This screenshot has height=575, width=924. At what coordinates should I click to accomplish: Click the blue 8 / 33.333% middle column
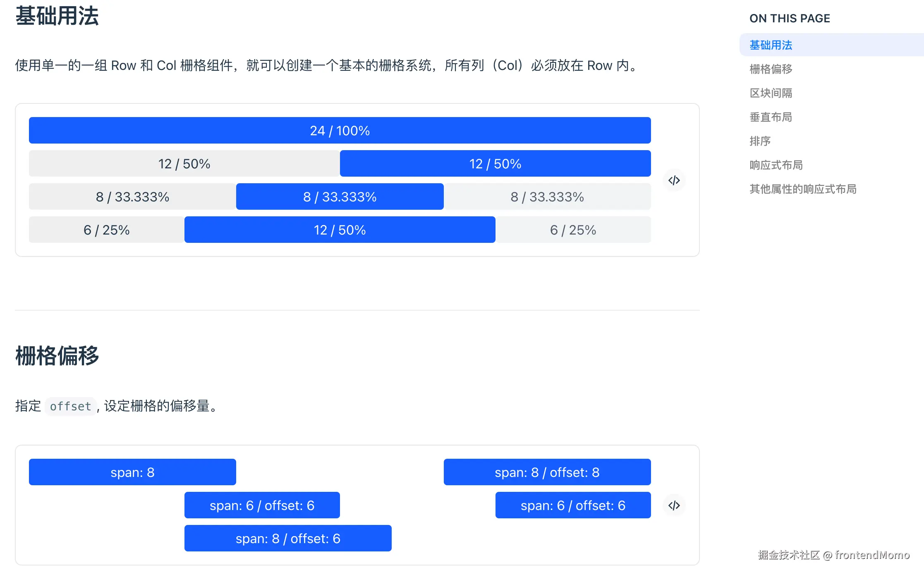coord(340,197)
